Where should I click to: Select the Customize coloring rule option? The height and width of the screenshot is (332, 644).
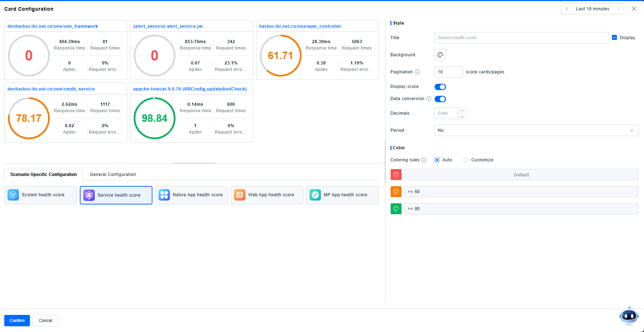click(x=466, y=160)
